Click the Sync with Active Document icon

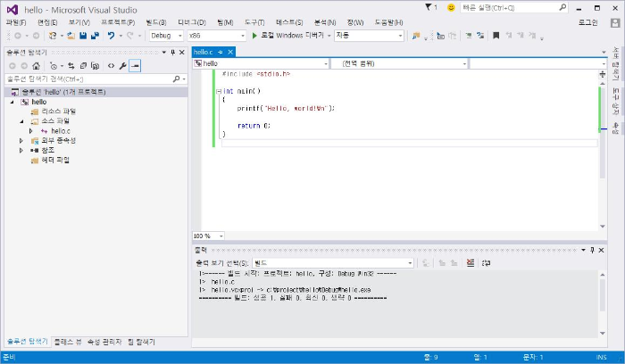pos(71,66)
